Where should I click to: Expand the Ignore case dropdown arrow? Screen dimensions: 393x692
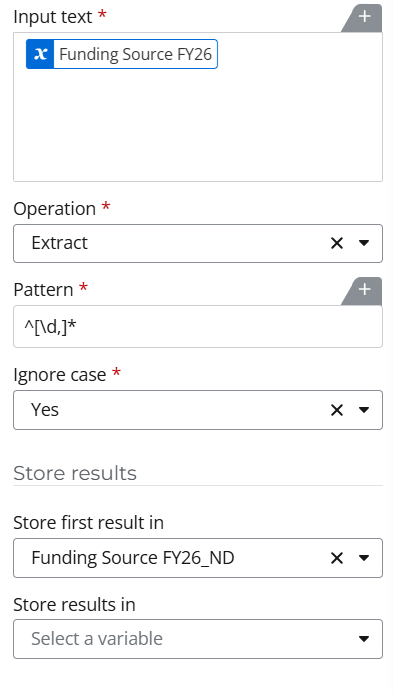point(364,410)
